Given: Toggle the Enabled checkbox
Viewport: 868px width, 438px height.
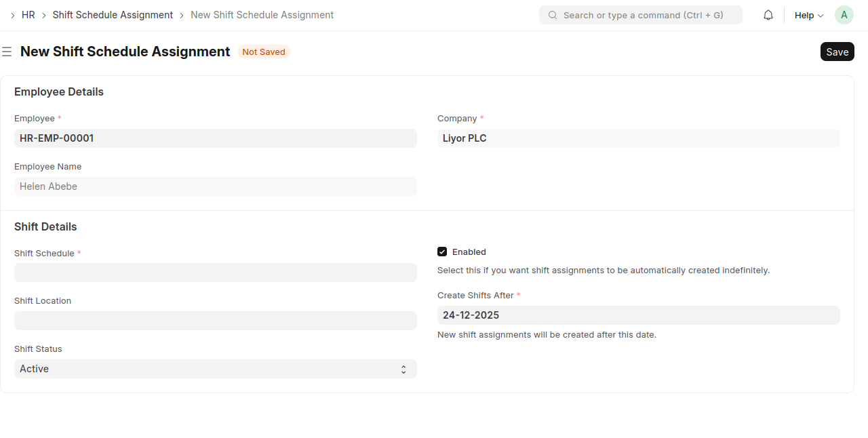Looking at the screenshot, I should click(442, 252).
